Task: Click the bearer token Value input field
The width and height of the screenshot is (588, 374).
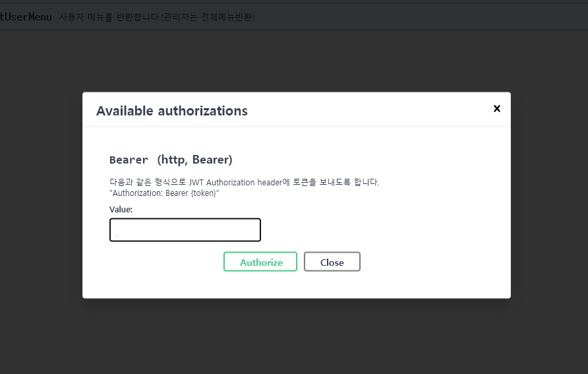Action: coord(185,230)
